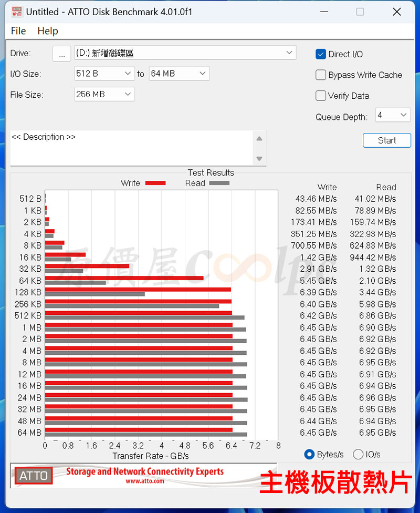Click the Test Results heading
The height and width of the screenshot is (513, 420).
pos(211,173)
